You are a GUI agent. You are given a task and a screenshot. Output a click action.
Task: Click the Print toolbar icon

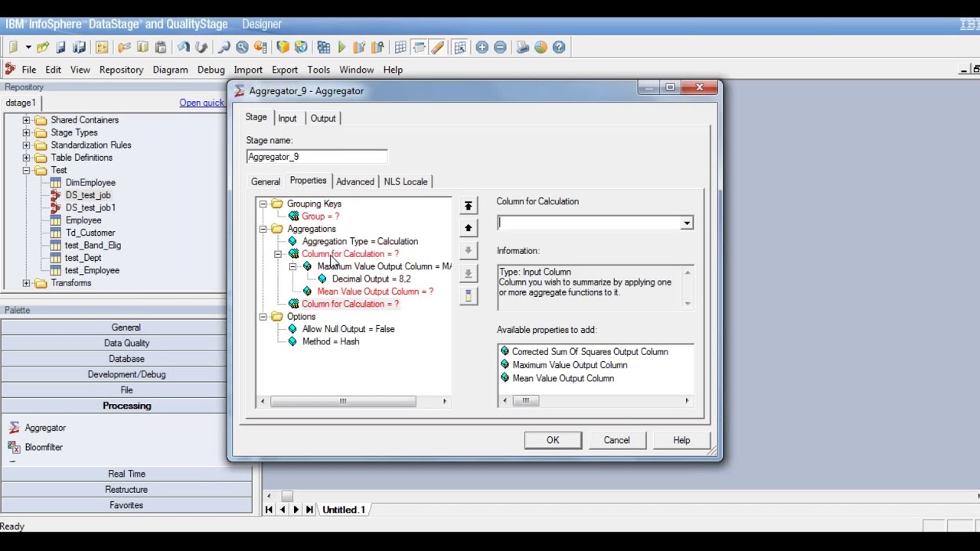pos(523,47)
